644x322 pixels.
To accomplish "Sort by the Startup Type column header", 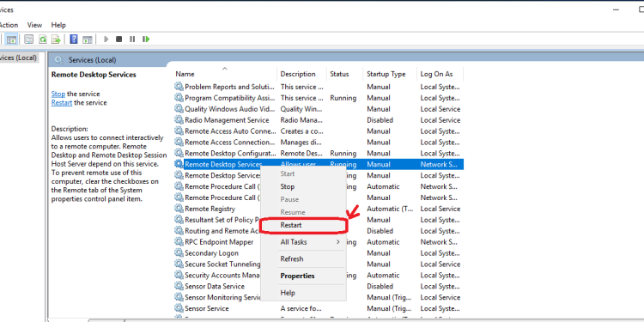I will (x=390, y=75).
